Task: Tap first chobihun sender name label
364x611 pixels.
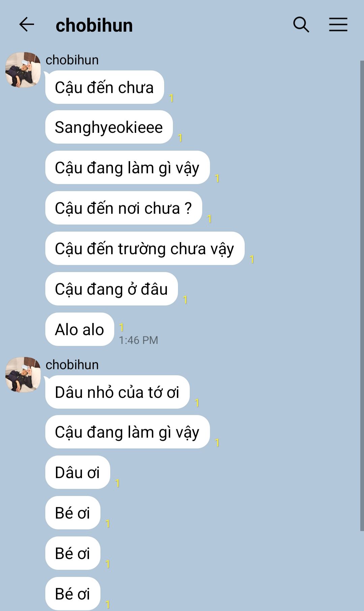Action: (72, 60)
